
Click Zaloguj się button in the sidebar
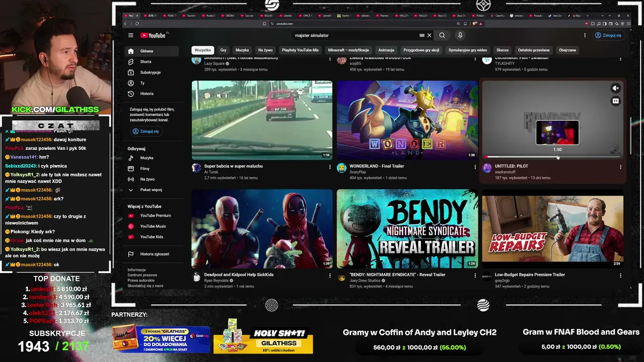(146, 131)
